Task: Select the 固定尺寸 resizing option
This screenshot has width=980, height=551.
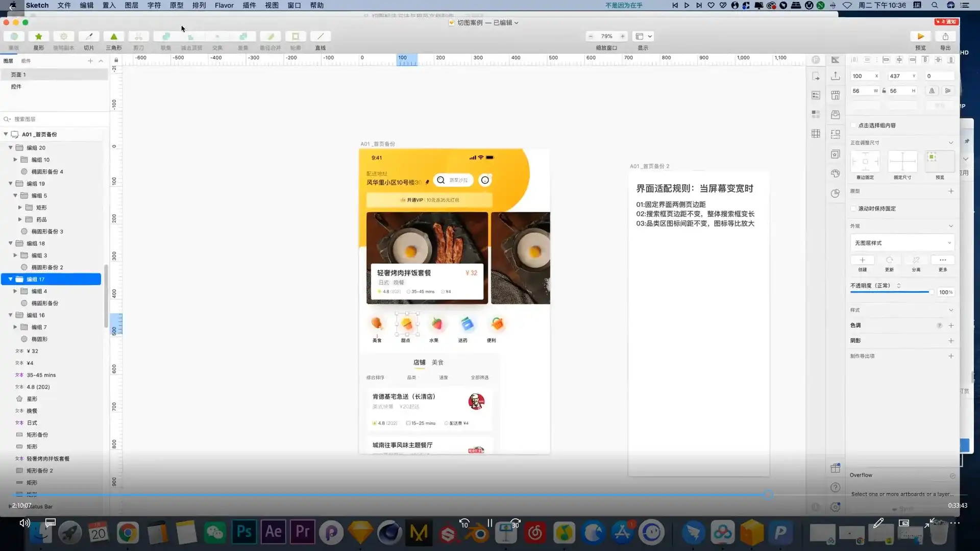Action: click(902, 162)
